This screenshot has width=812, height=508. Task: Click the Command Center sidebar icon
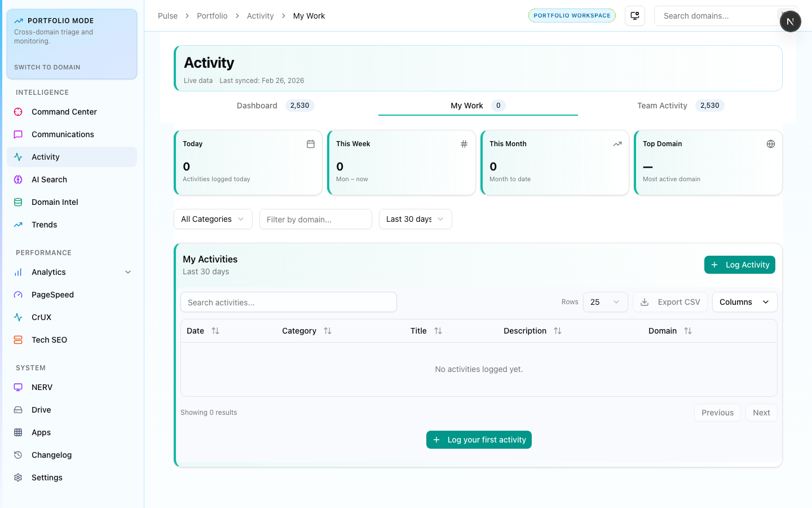click(x=18, y=112)
